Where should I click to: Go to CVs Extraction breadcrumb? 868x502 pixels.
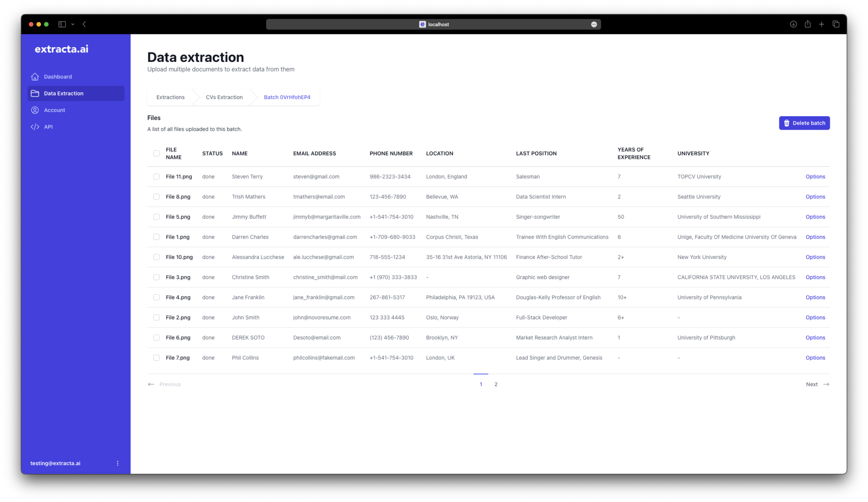tap(224, 97)
